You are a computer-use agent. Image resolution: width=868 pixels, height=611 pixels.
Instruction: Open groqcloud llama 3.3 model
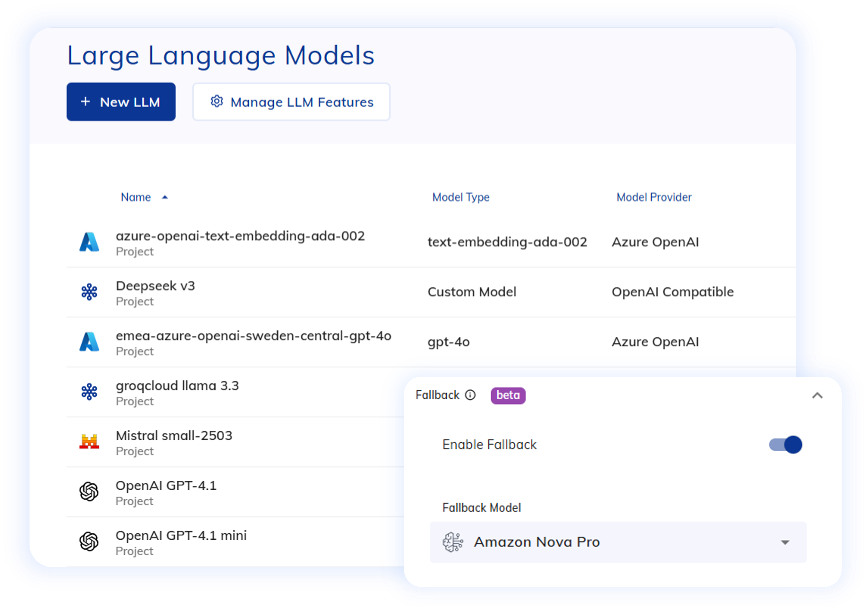[x=177, y=386]
